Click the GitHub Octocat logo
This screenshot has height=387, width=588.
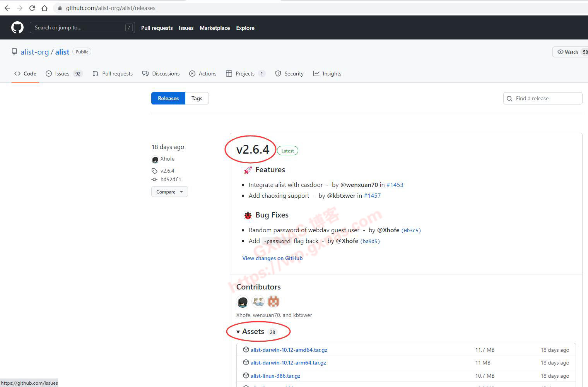click(17, 27)
